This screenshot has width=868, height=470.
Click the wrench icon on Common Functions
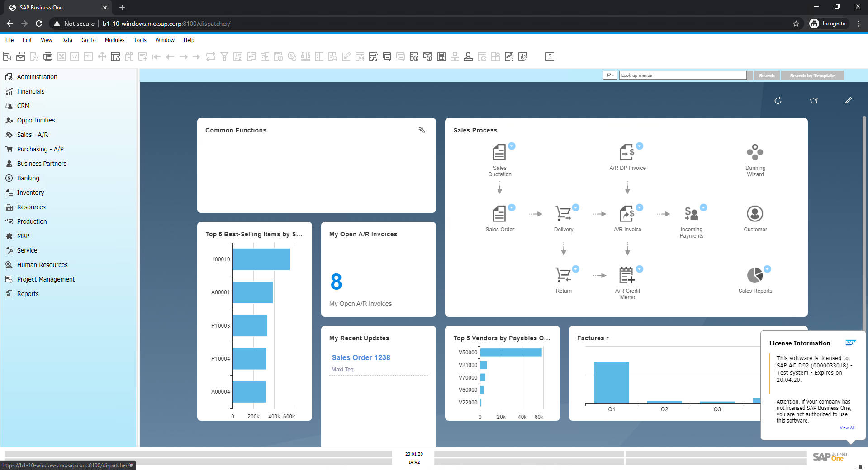tap(422, 130)
